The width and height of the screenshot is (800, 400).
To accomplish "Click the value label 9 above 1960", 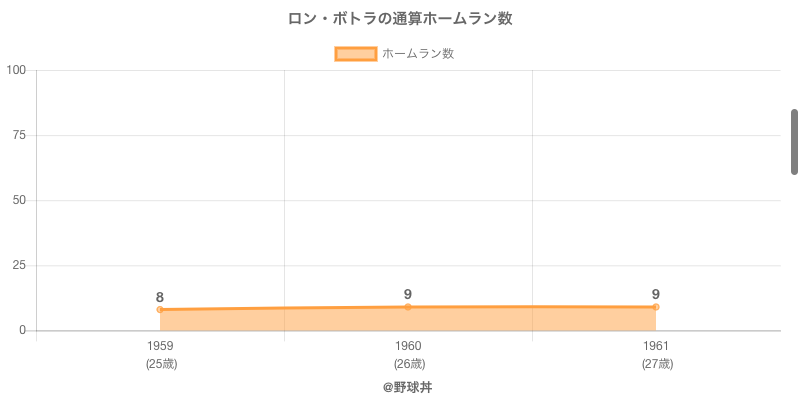I will coord(408,294).
